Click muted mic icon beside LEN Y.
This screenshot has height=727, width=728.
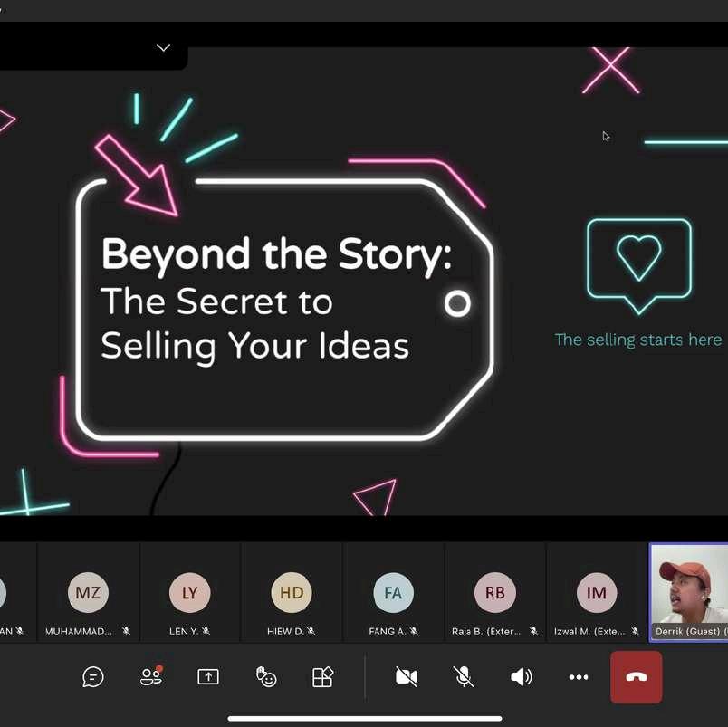(206, 631)
